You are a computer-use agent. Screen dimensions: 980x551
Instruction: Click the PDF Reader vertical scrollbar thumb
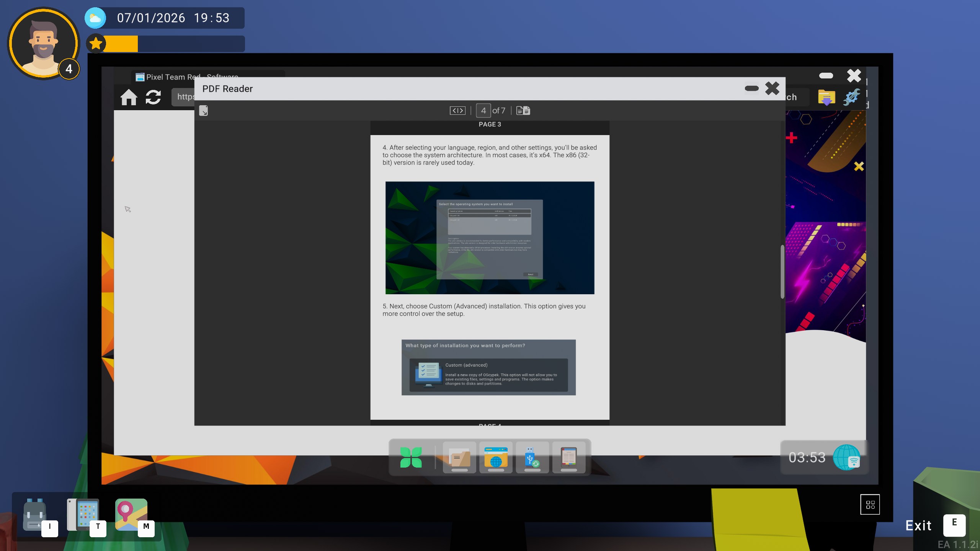[x=782, y=272]
